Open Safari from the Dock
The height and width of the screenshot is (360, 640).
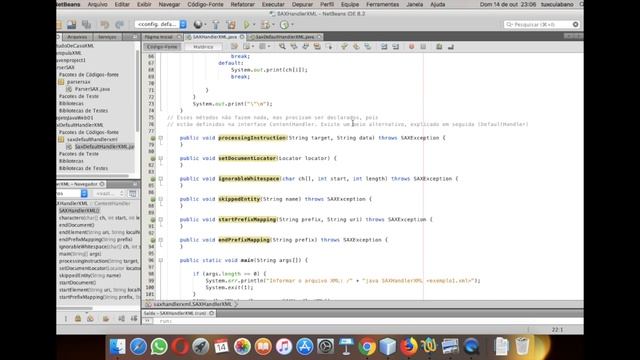[138, 347]
